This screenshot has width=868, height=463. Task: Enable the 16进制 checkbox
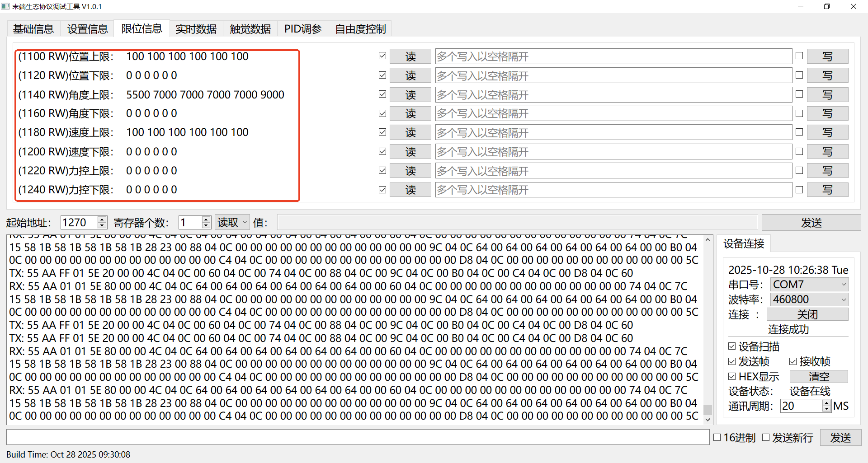[x=717, y=437]
